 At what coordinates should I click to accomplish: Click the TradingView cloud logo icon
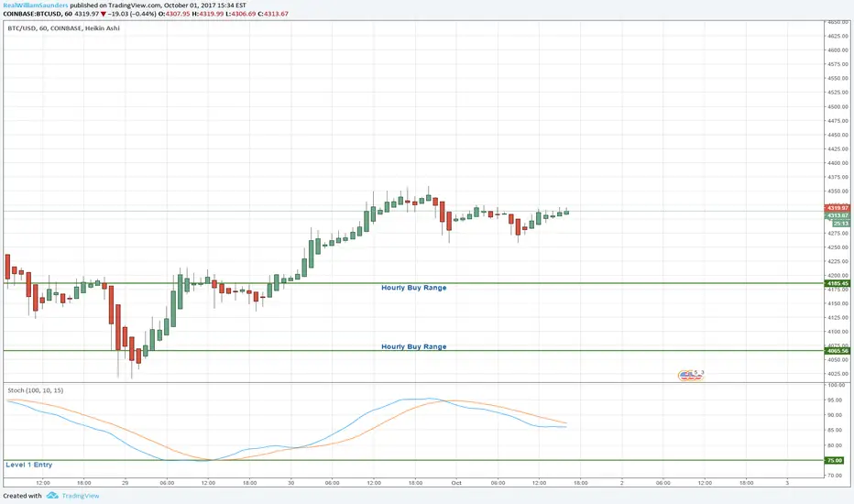point(52,495)
